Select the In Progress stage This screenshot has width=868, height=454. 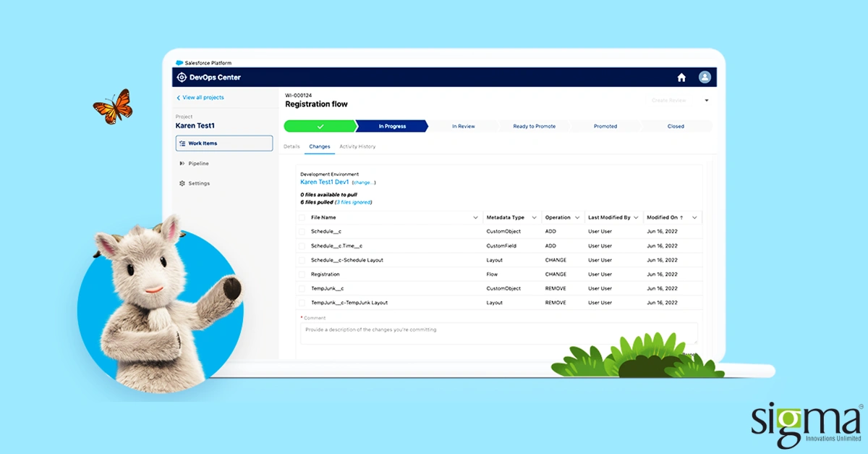(x=392, y=126)
